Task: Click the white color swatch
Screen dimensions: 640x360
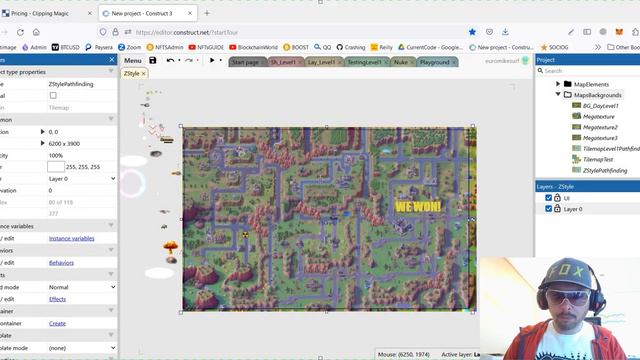Action: click(x=56, y=167)
